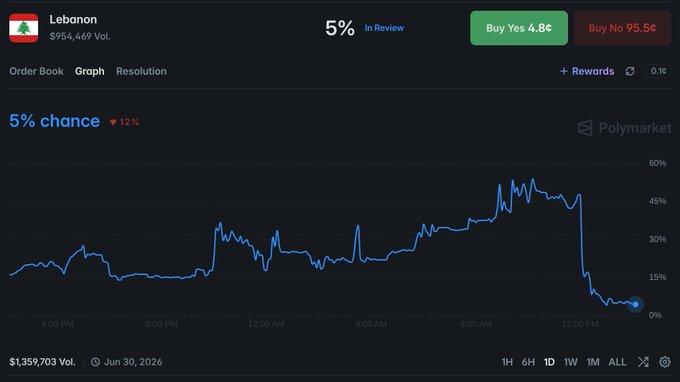The width and height of the screenshot is (680, 382).
Task: Click the 45% axis label
Action: pyautogui.click(x=657, y=201)
